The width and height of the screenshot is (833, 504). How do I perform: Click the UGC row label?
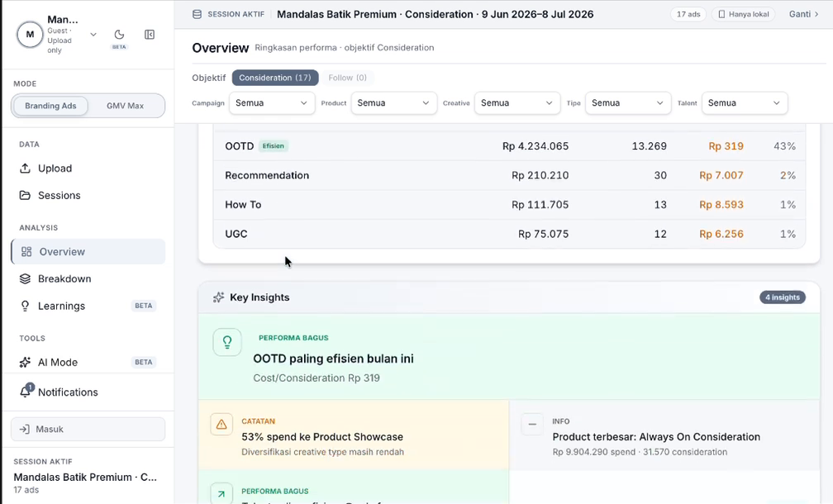(x=236, y=234)
